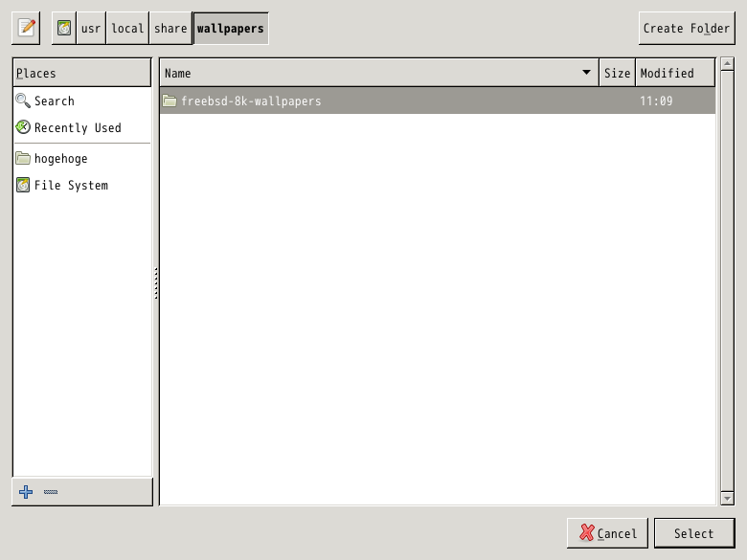Click the file list vertical scrollbar track

pyautogui.click(x=727, y=280)
